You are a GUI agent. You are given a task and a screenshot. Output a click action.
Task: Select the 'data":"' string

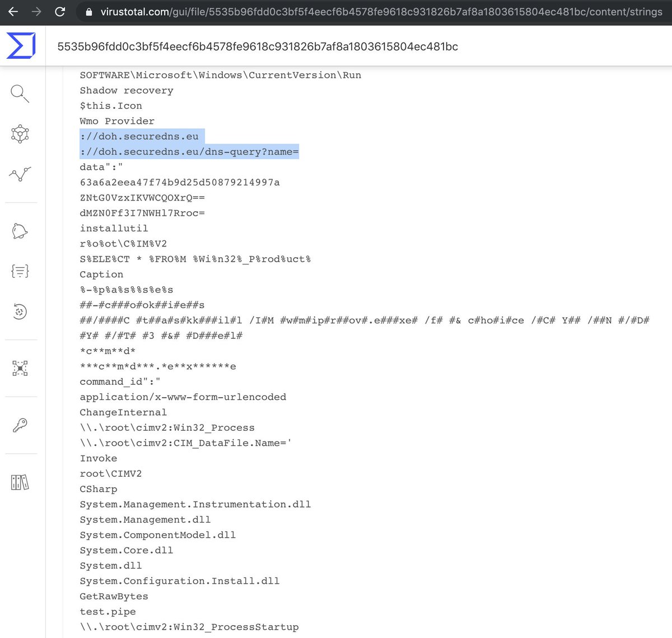101,167
